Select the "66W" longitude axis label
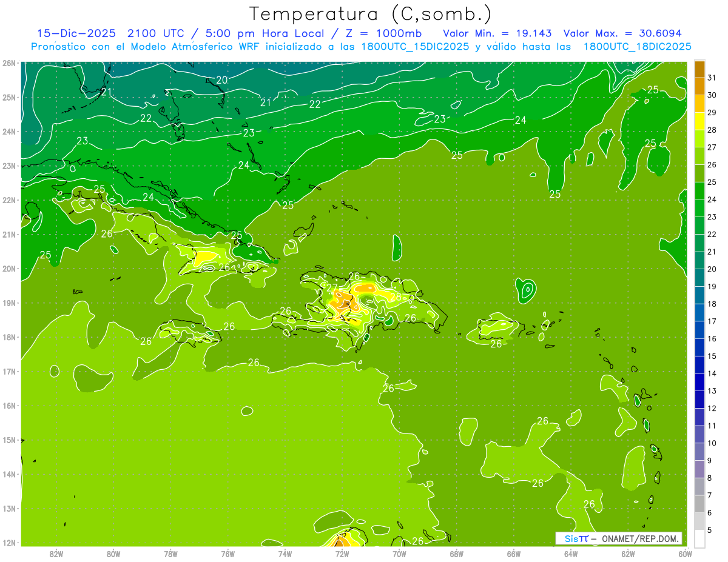Viewport: 728px width, 562px height. click(x=513, y=554)
